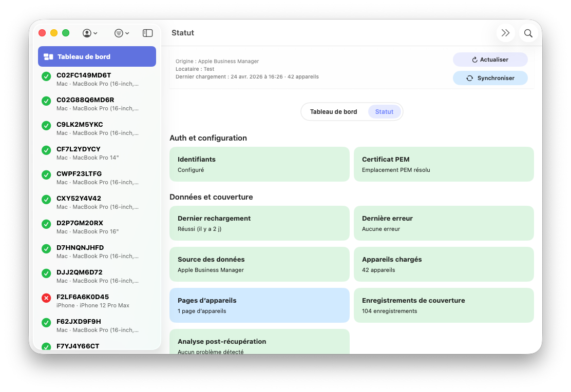Click green check icon beside CF7L2YDYCY
Viewport: 571px width, 392px height.
coord(46,150)
